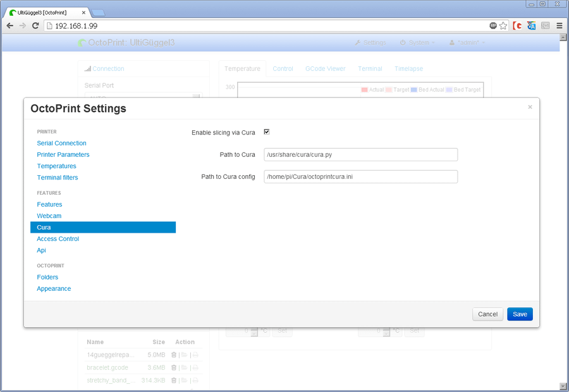Go to Temperatures settings section
Viewport: 569px width, 392px height.
coord(57,166)
